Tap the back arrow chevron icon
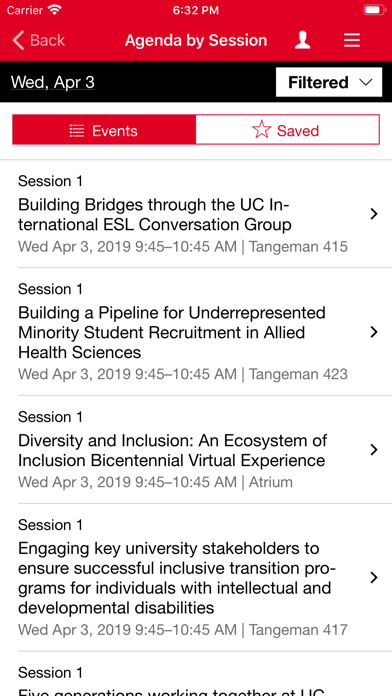Viewport: 392px width, 696px height. tap(18, 40)
